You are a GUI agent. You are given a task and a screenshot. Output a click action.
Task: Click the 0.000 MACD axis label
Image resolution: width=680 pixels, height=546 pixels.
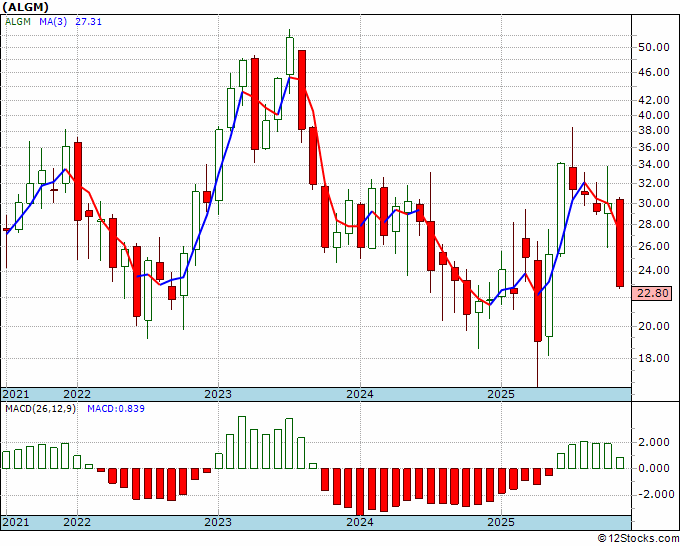(x=653, y=468)
